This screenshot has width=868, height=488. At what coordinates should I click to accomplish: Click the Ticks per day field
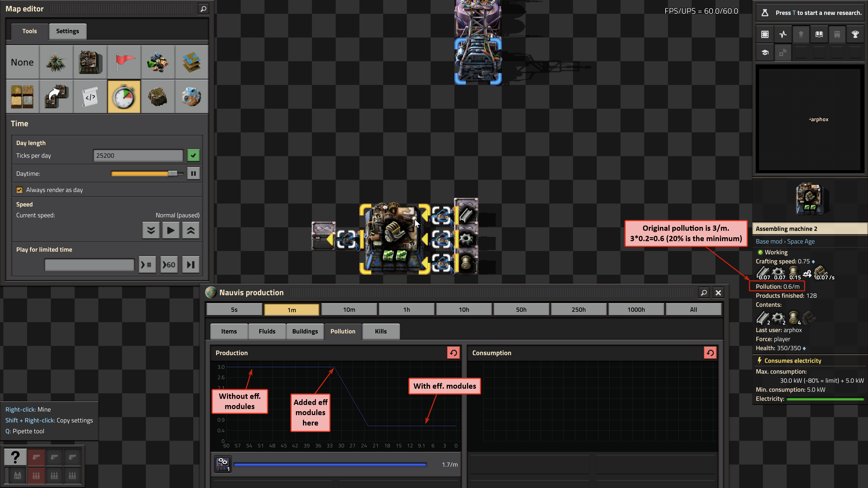click(138, 156)
